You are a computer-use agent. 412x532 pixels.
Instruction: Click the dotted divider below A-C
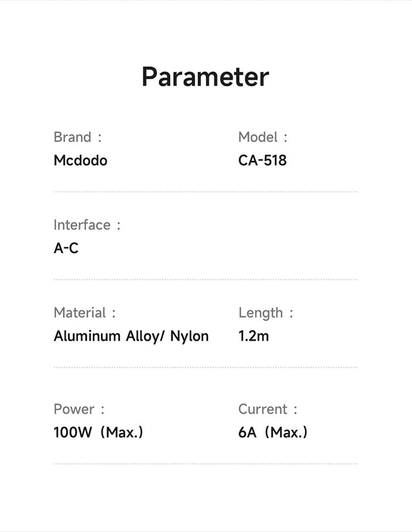205,280
